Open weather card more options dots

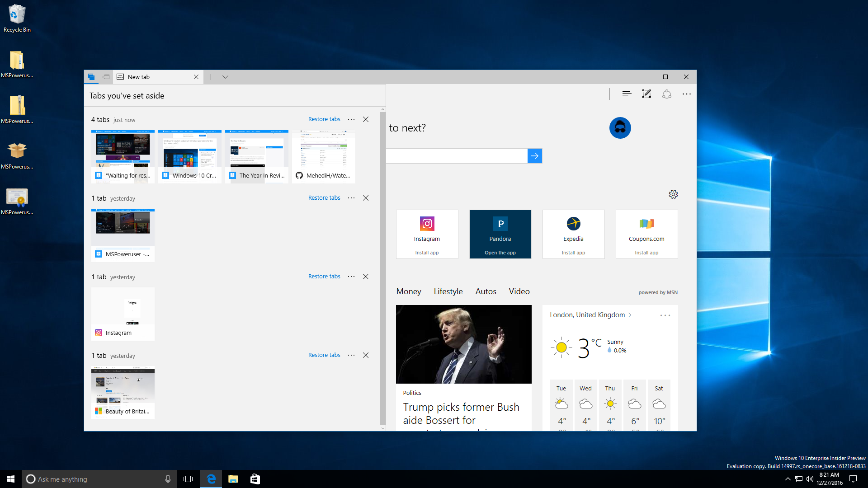(665, 315)
